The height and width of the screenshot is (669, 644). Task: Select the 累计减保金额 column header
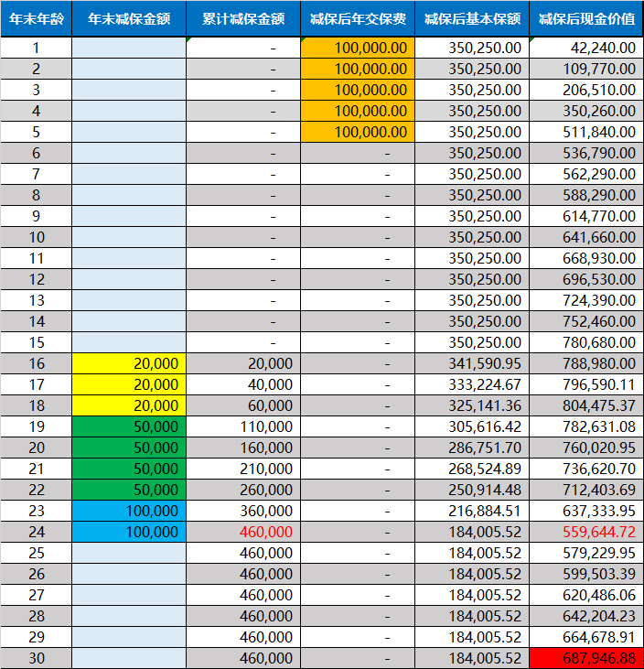[x=243, y=19]
